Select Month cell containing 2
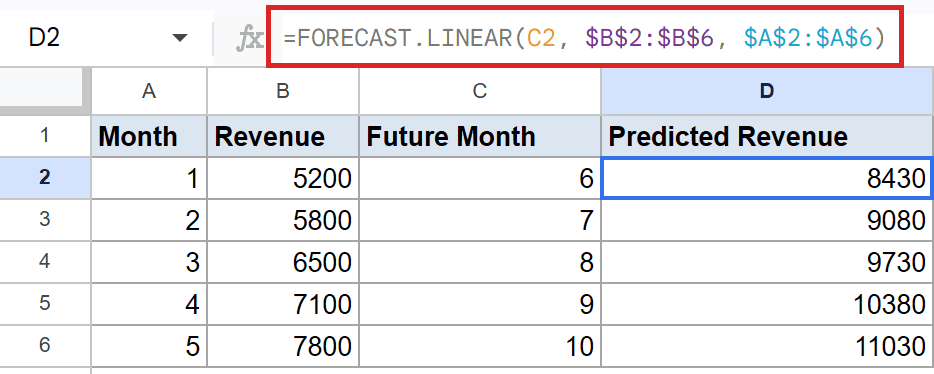Viewport: 934px width, 374px height. pyautogui.click(x=149, y=220)
